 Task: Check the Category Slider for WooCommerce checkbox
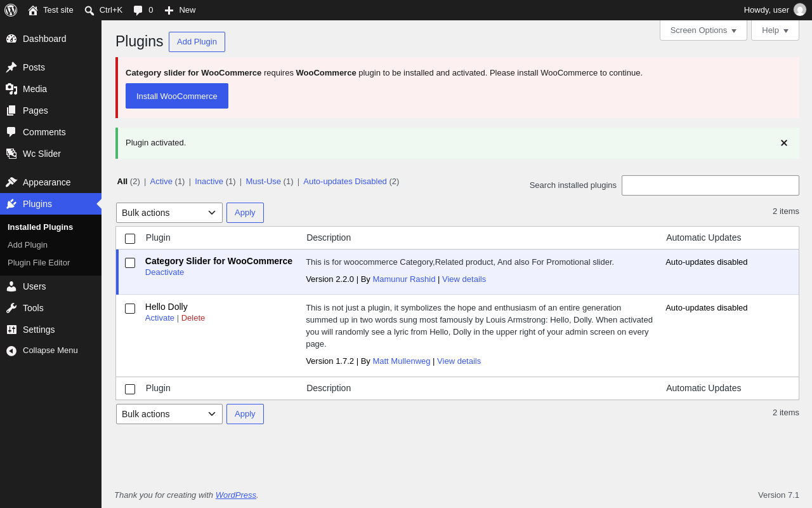130,263
